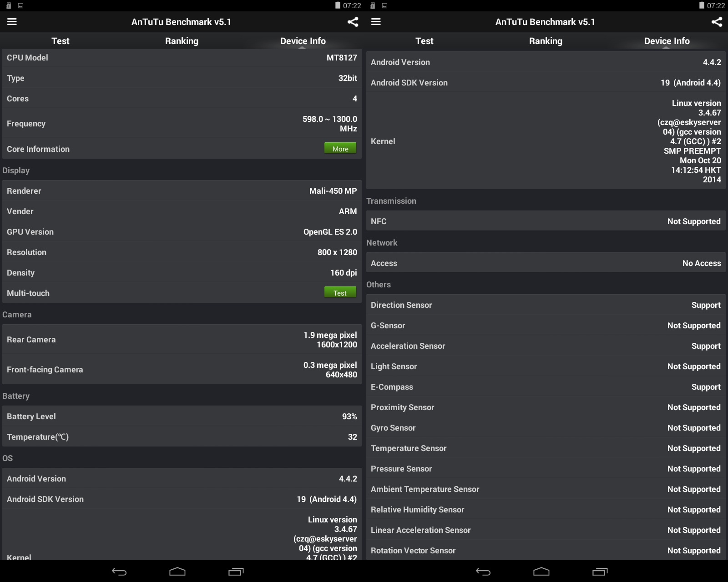Select Direction Sensor Support row
This screenshot has height=582, width=728.
546,305
